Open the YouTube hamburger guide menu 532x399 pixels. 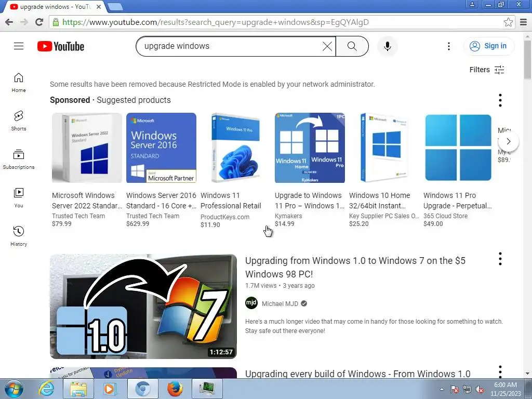click(x=19, y=46)
